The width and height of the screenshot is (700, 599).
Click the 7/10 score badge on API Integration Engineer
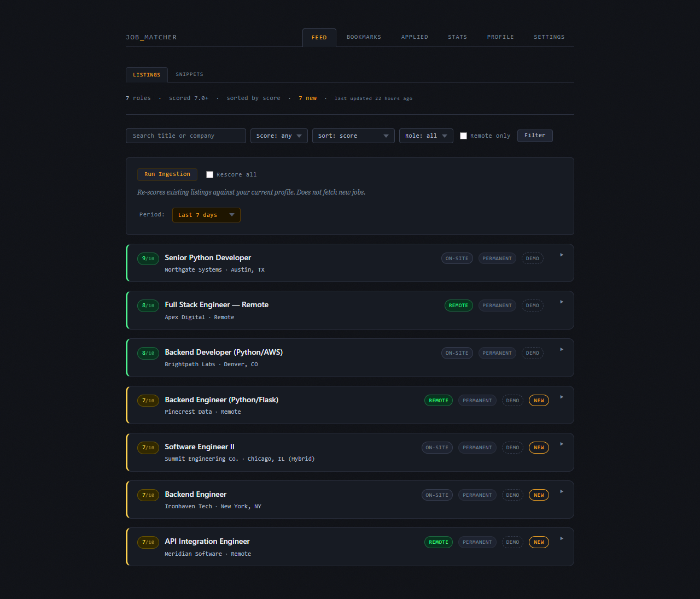148,542
